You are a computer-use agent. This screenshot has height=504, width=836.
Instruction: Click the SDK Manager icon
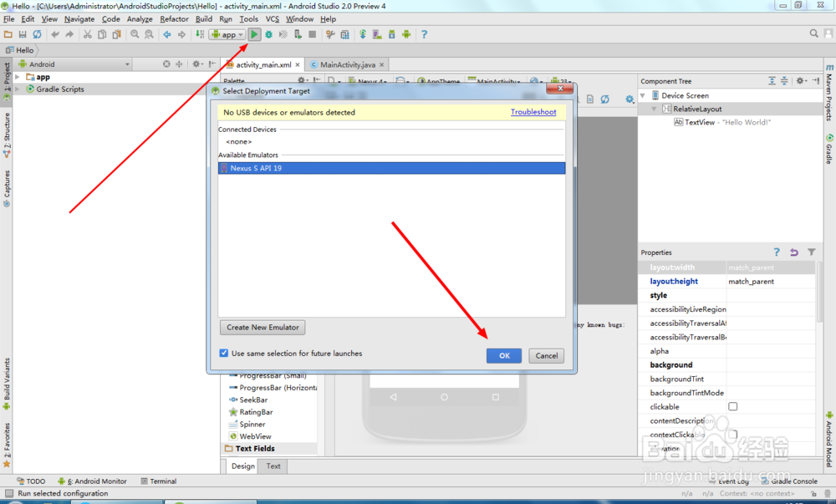click(392, 34)
